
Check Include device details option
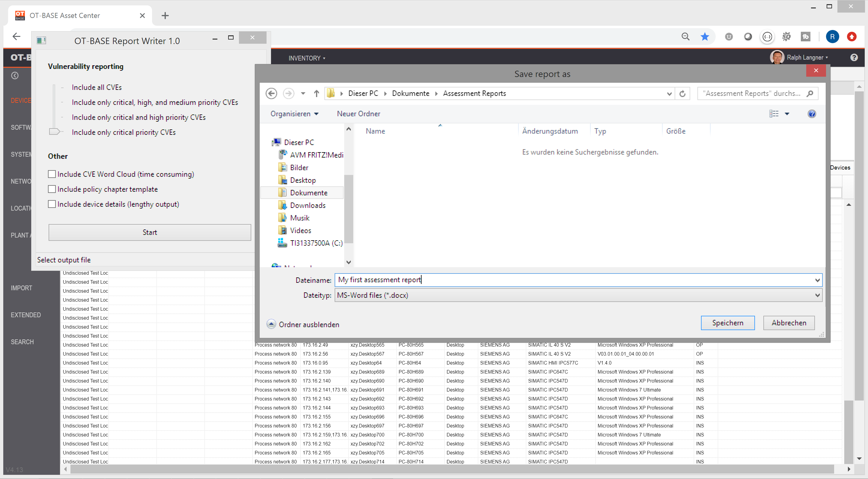[x=52, y=204]
